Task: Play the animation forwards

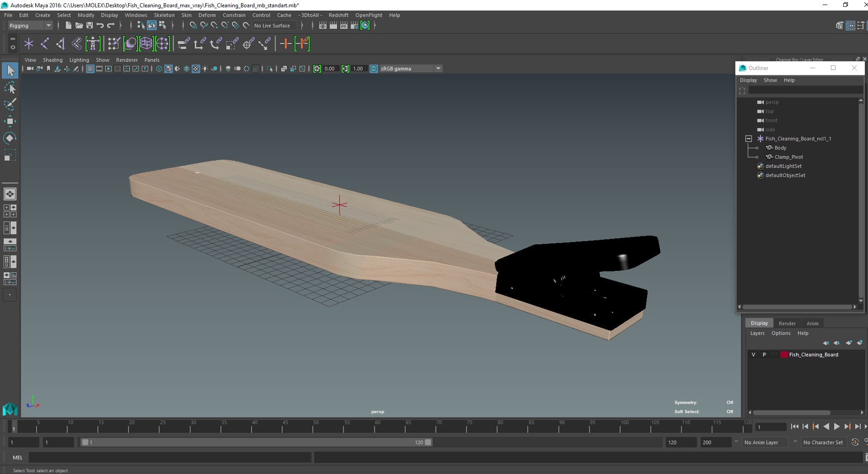Action: coord(836,426)
